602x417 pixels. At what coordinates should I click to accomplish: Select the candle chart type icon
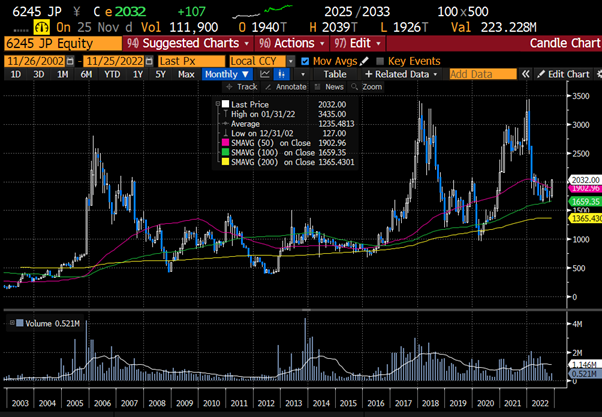[282, 74]
